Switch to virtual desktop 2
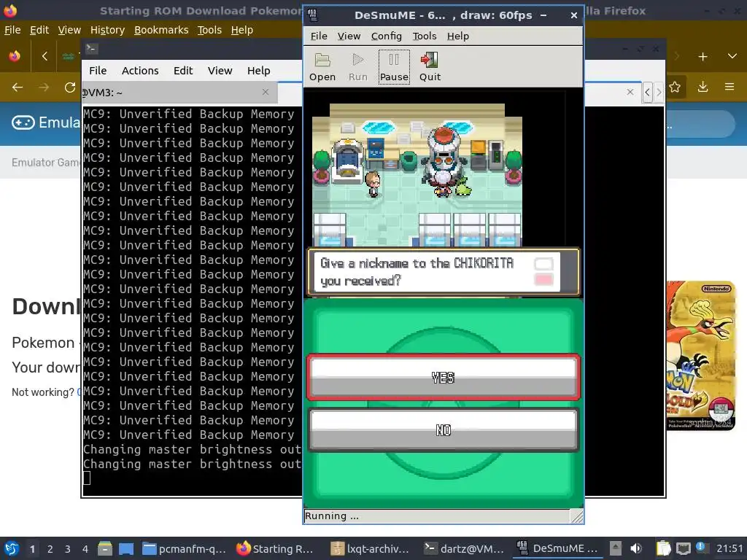 [x=50, y=549]
